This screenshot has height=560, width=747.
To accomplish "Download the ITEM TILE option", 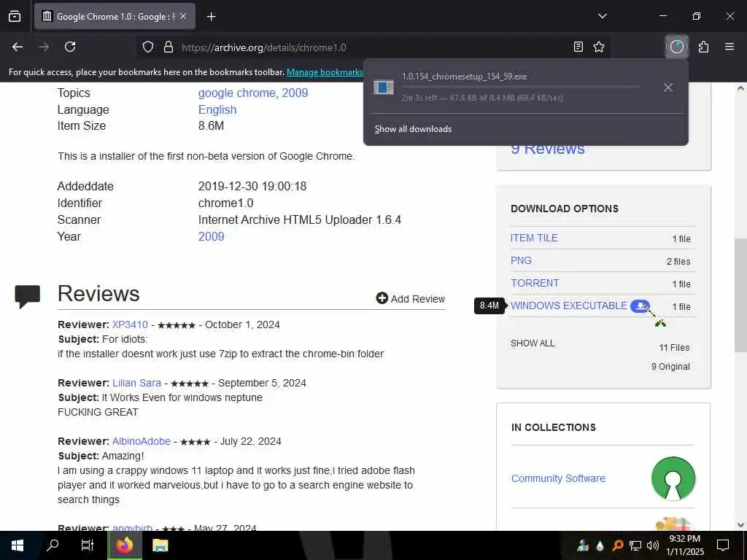I will pyautogui.click(x=534, y=238).
